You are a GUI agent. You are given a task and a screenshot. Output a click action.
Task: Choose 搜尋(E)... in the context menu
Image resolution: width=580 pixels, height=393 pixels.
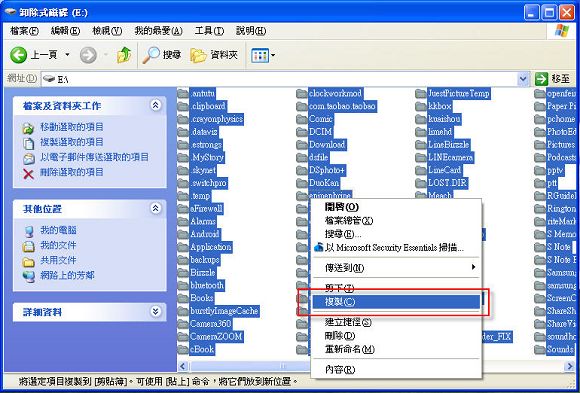396,234
